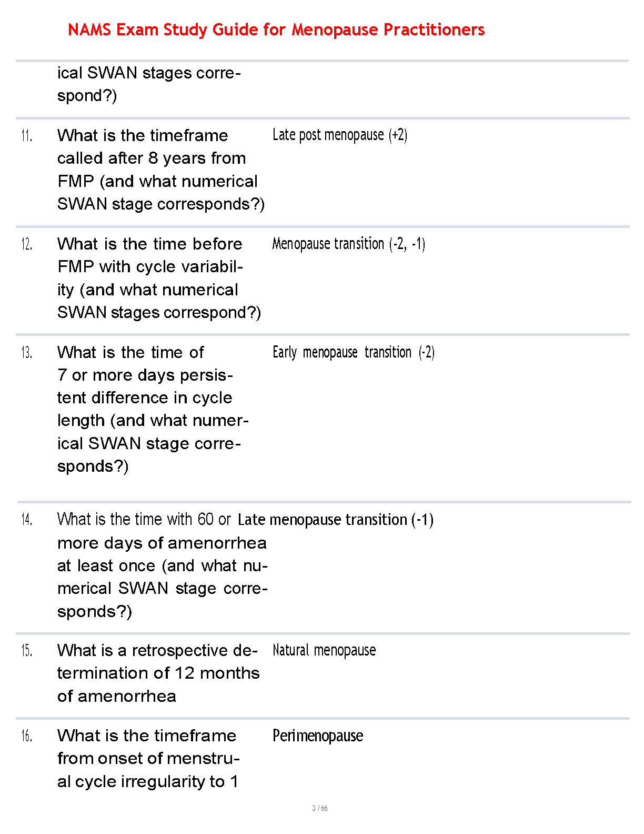
Task: Click the answer 'Early menopause transition (-2)'
Action: tap(353, 352)
